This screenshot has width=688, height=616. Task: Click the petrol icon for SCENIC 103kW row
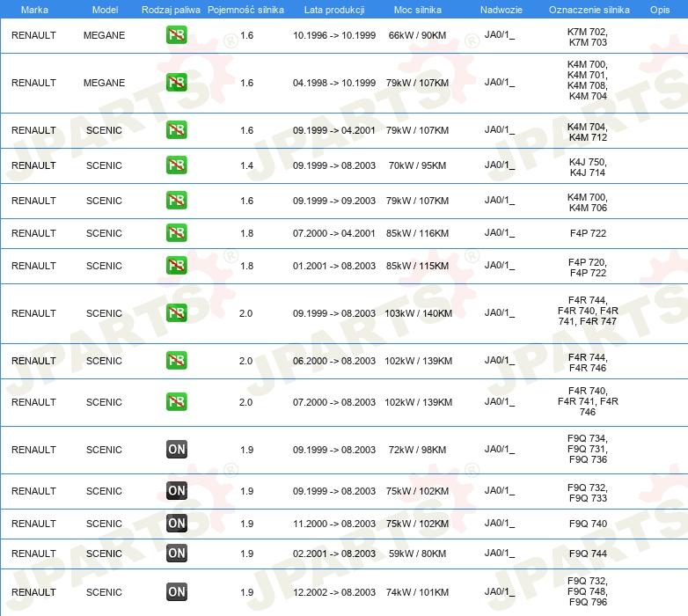176,313
